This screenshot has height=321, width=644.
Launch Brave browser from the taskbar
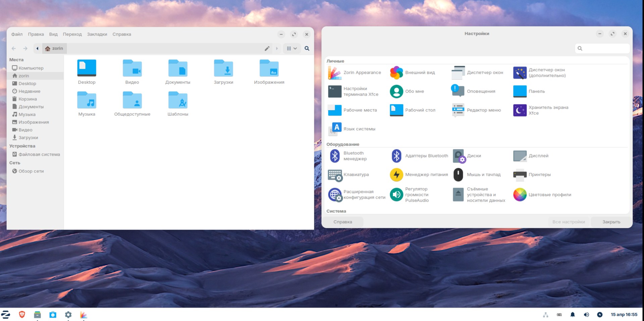click(21, 315)
